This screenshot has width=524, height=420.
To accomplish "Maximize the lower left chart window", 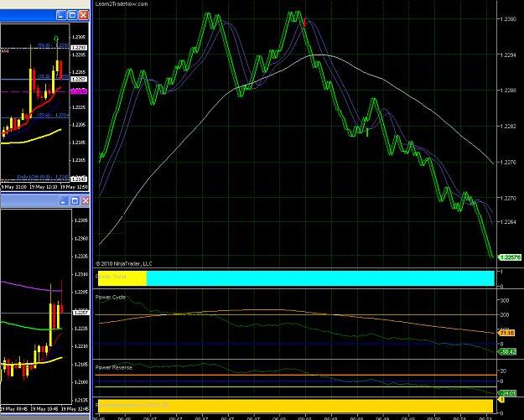I will point(75,201).
